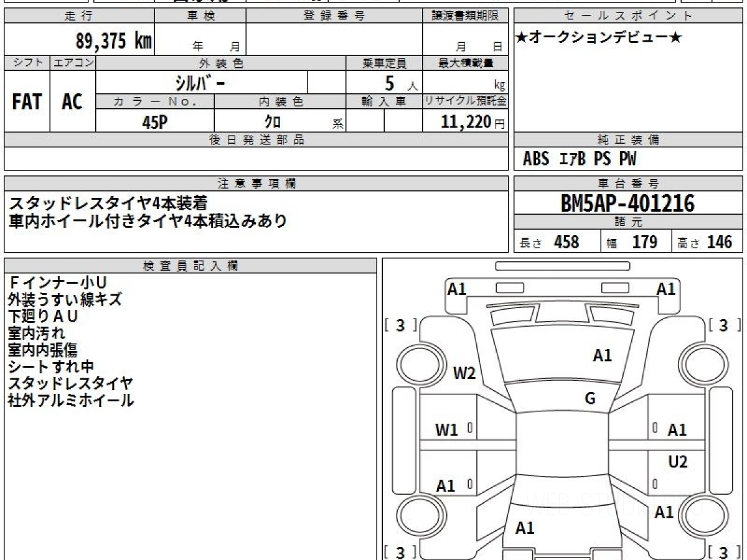Click the エアコン label
747x560 pixels.
point(73,63)
